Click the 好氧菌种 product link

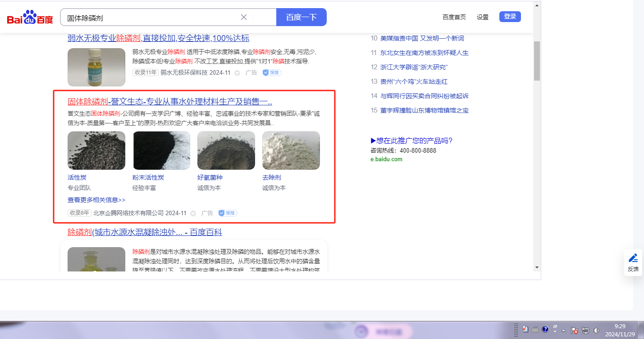point(210,177)
